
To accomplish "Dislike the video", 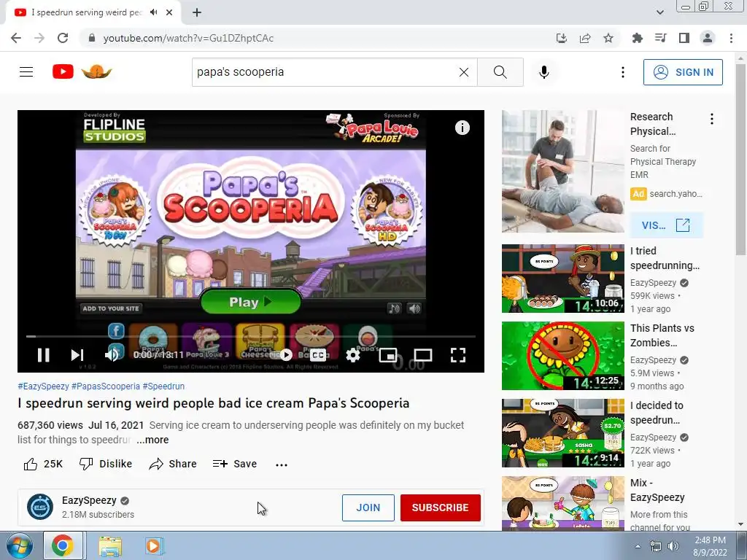I will (x=105, y=464).
